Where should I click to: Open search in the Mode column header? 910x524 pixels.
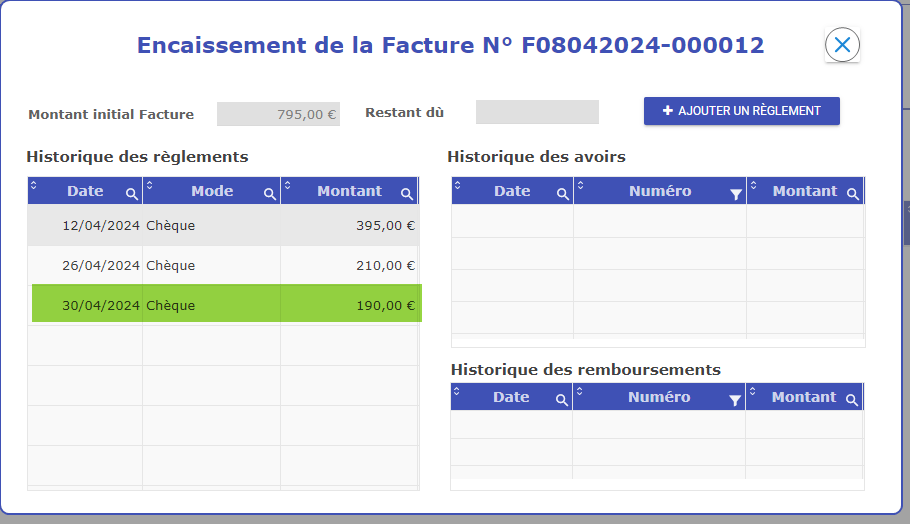(269, 194)
